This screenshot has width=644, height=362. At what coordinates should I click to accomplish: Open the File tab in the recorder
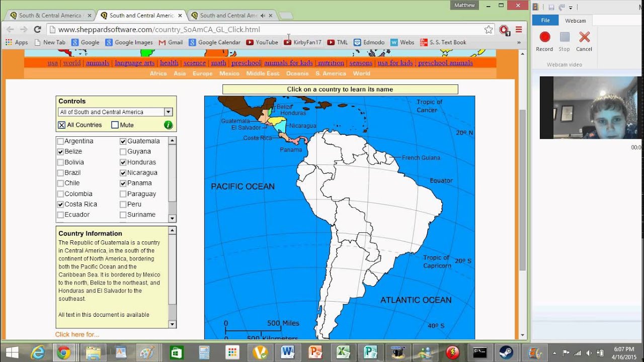[545, 21]
